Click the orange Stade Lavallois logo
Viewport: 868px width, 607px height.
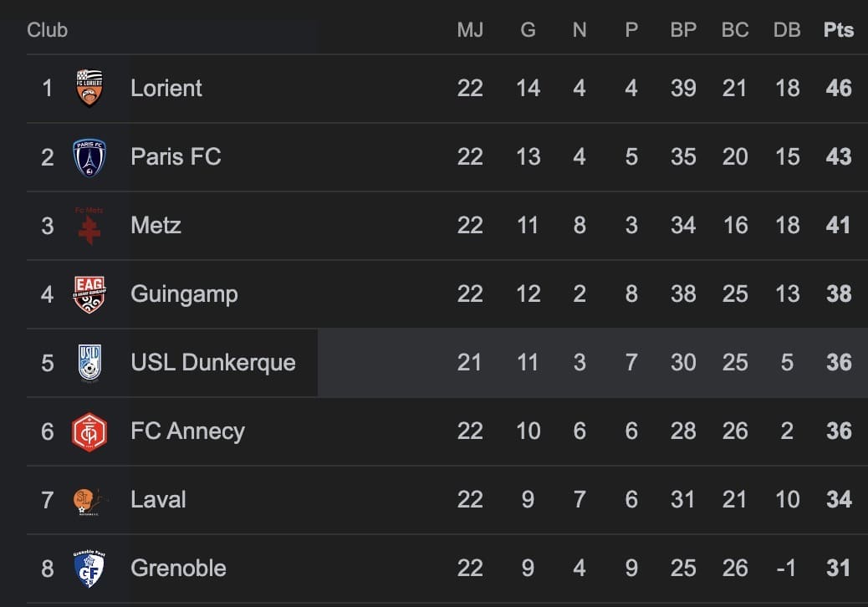coord(89,501)
